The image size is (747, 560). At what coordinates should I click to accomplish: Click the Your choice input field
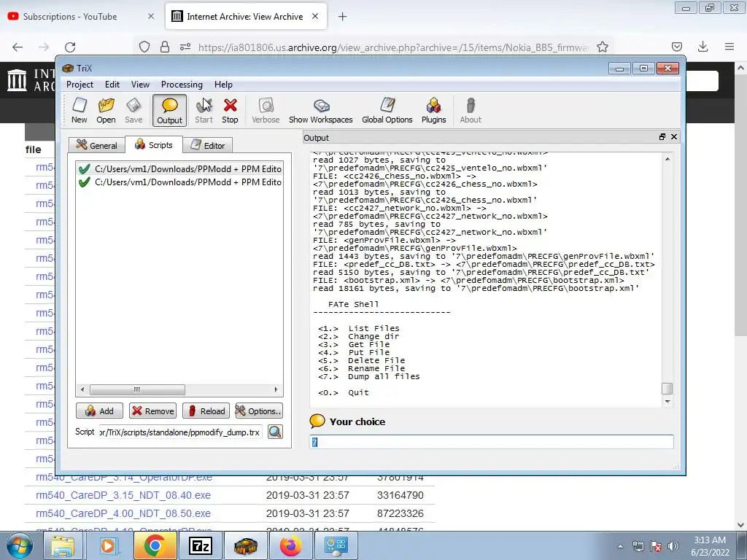click(492, 442)
